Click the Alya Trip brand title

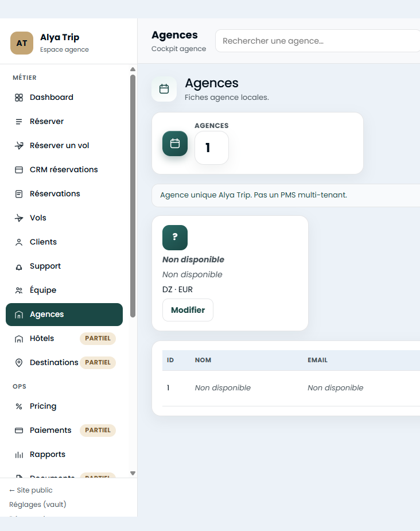point(60,37)
